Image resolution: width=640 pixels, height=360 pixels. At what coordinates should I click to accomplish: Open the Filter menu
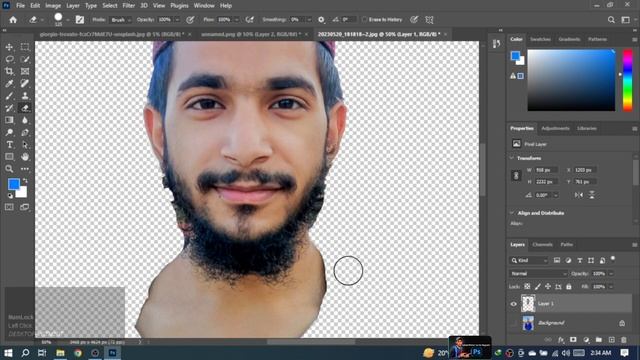(x=129, y=6)
